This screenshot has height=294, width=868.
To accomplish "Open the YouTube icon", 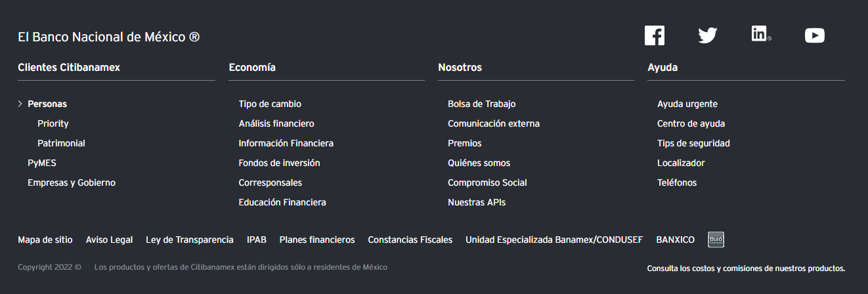I will click(x=815, y=36).
